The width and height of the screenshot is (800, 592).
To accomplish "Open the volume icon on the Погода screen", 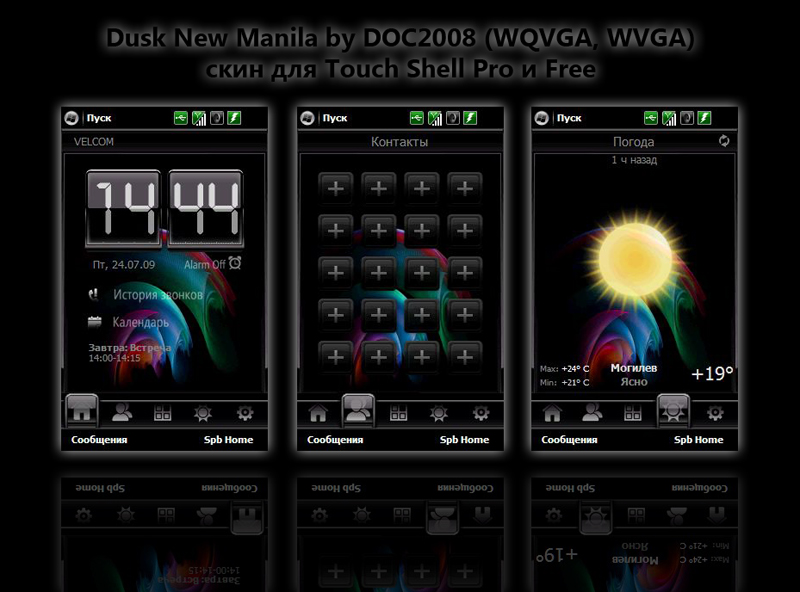I will click(687, 118).
